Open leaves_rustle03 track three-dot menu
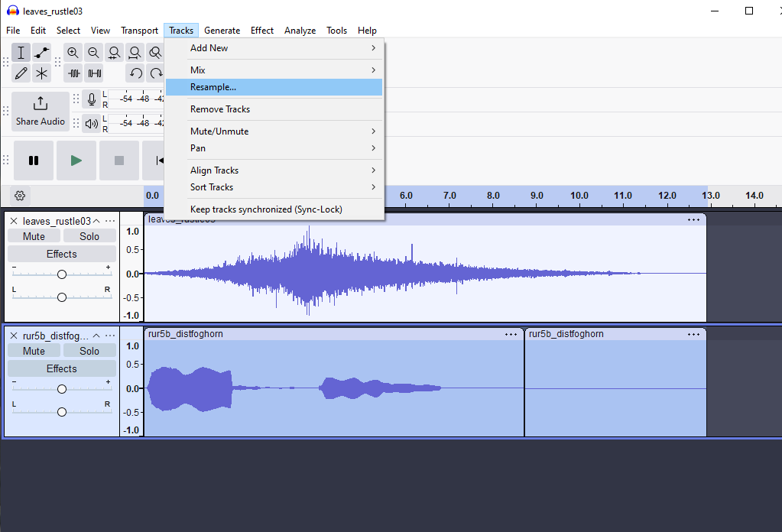Screen dimensions: 782x532 [110, 221]
